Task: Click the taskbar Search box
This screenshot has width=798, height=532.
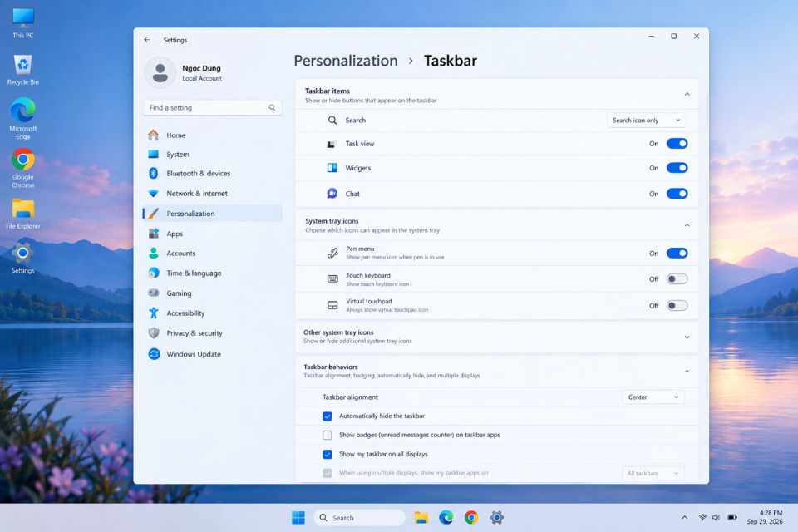Action: click(360, 518)
